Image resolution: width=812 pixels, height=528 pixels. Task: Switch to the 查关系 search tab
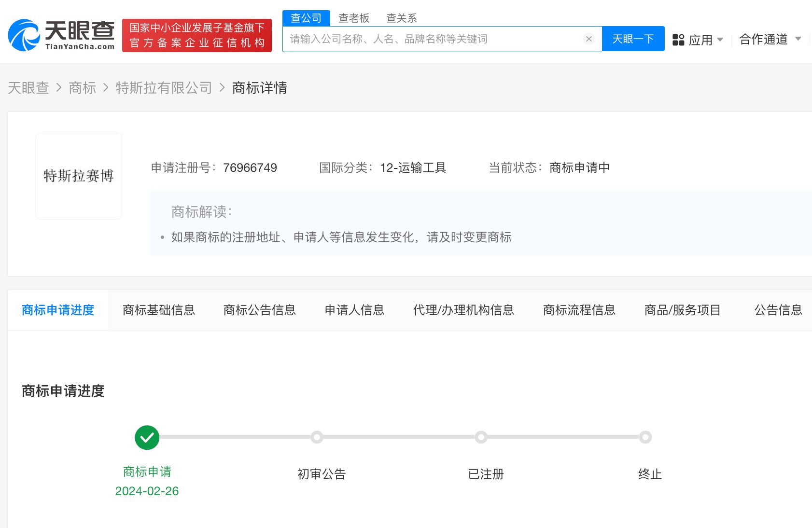pyautogui.click(x=401, y=18)
